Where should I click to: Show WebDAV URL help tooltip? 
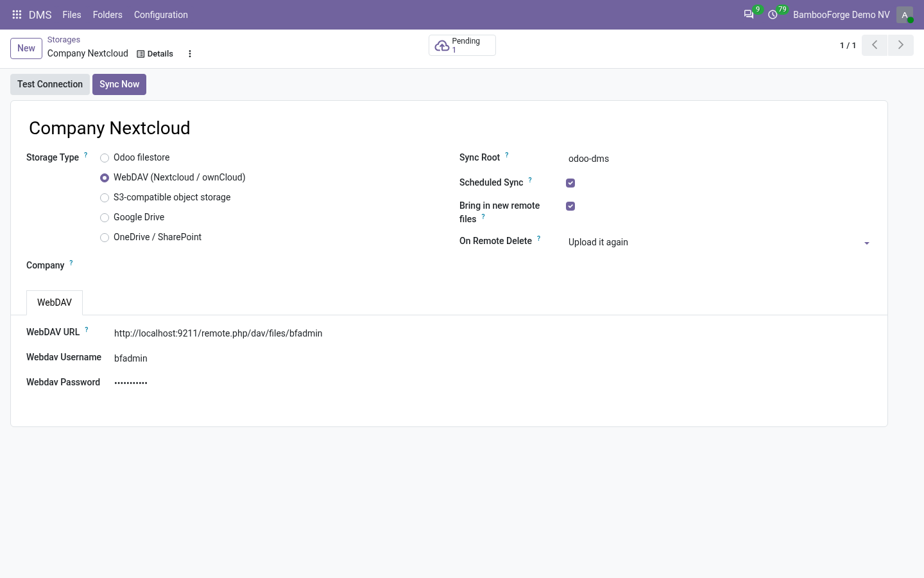(87, 329)
